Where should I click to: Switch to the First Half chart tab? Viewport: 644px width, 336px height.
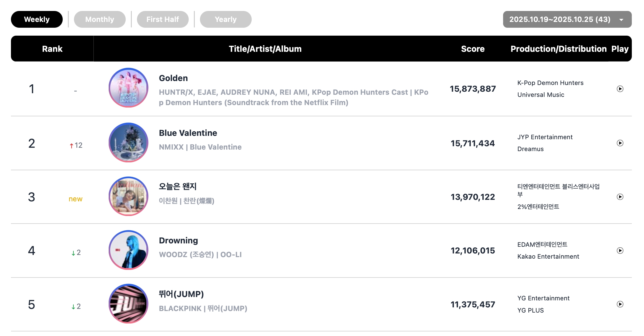click(163, 19)
